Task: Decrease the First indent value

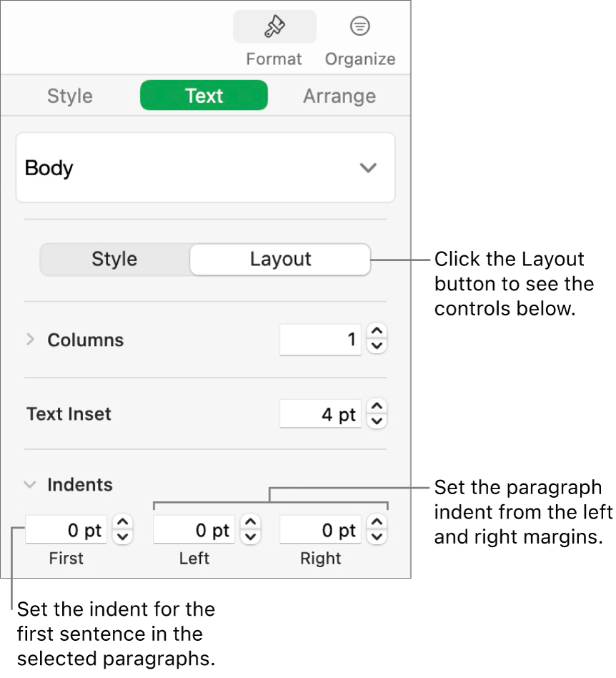Action: pos(122,535)
